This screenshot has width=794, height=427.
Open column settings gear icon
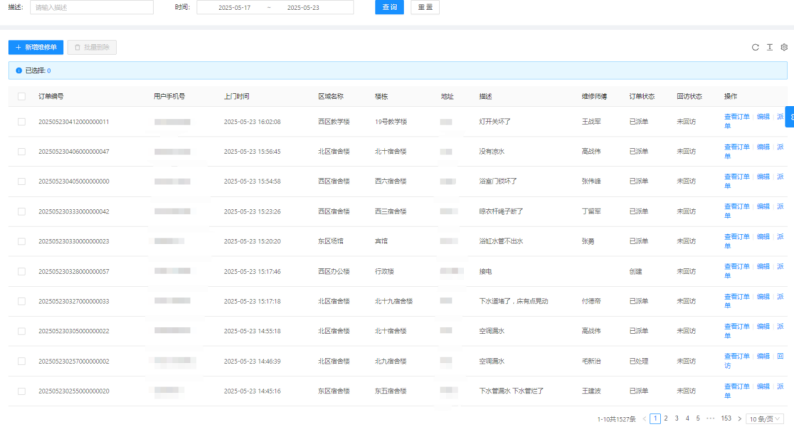[x=784, y=47]
